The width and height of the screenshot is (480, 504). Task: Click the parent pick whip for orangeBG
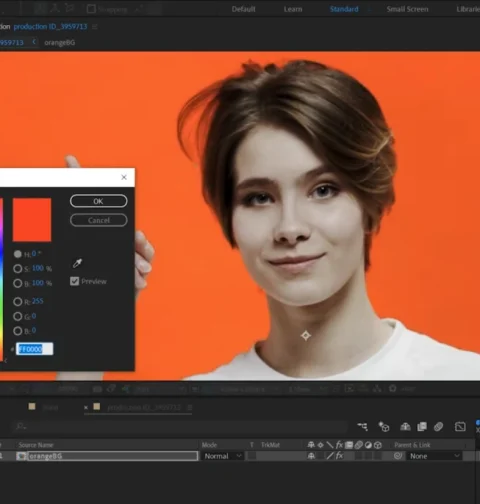[398, 456]
